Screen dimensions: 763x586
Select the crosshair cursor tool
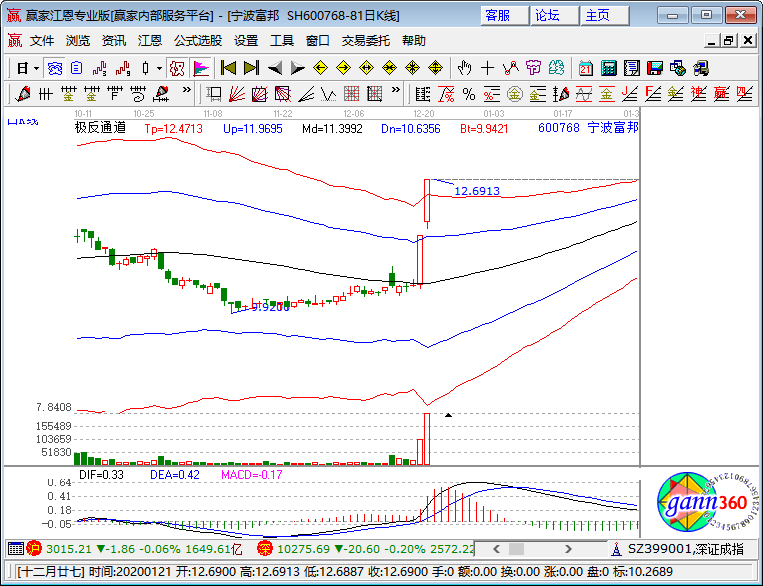487,68
